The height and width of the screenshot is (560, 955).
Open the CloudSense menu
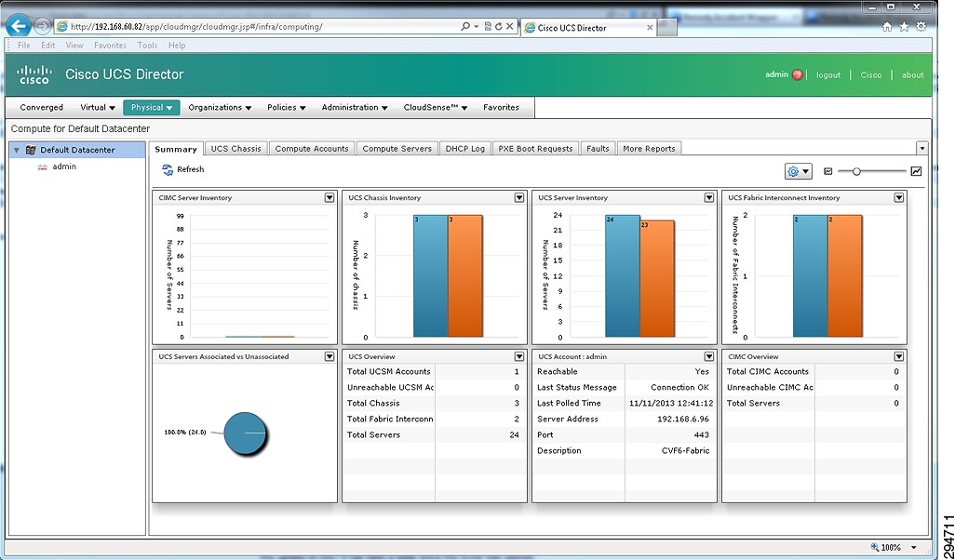436,107
